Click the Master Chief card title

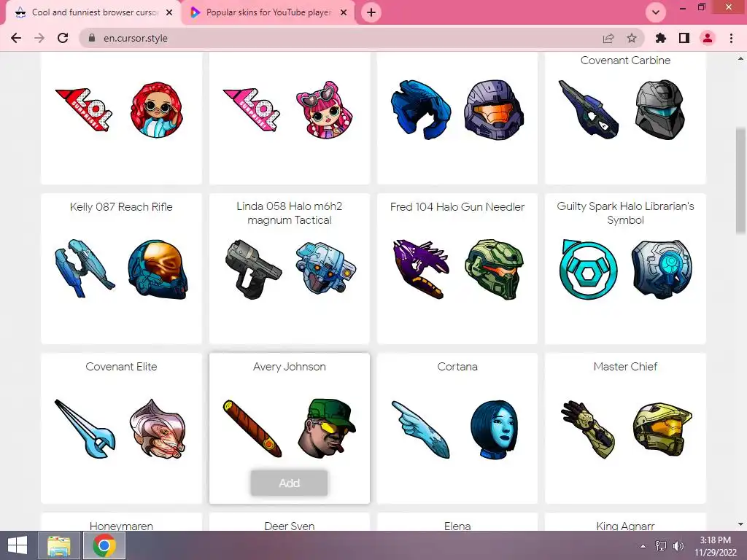pyautogui.click(x=625, y=367)
